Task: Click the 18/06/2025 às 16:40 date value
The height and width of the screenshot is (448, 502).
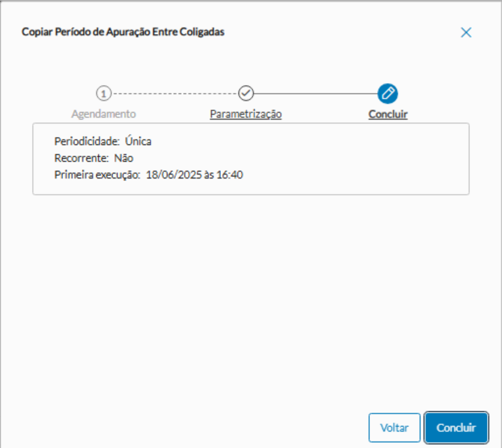Action: [195, 175]
